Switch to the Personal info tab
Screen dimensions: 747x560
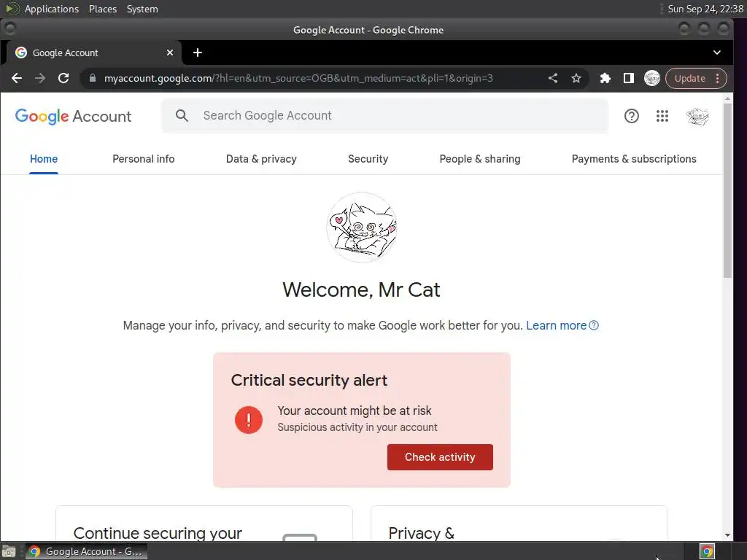click(144, 158)
